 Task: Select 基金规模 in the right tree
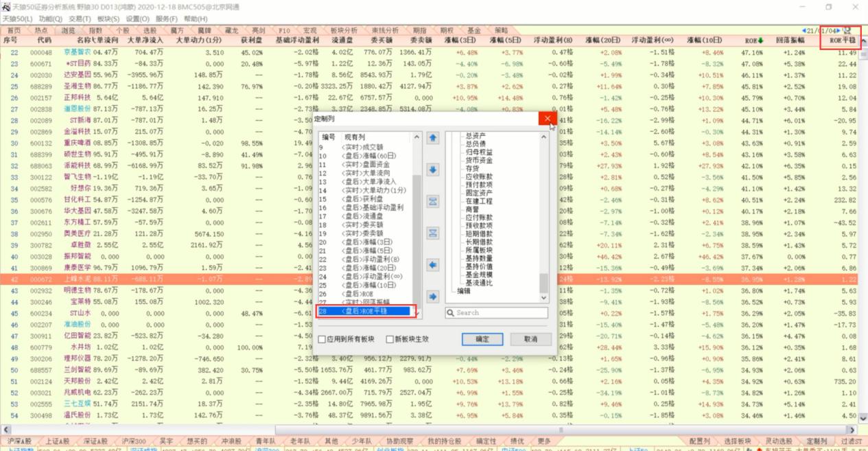tap(478, 275)
